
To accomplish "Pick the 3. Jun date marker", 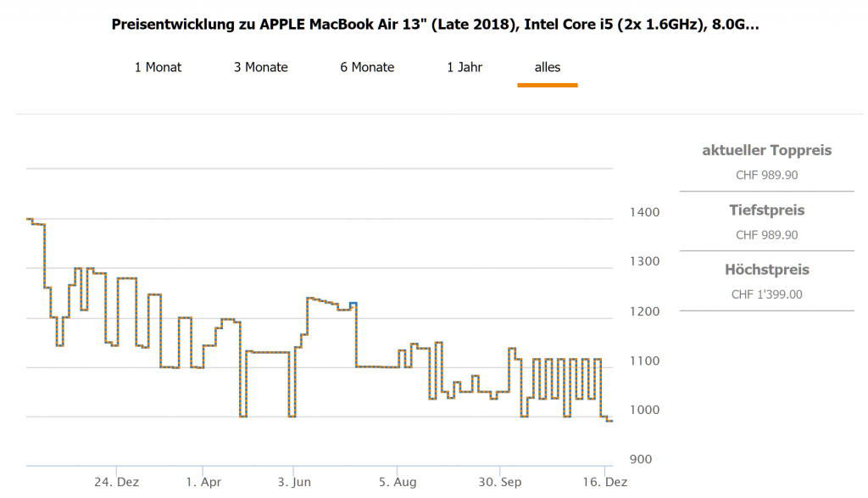I will pos(293,482).
